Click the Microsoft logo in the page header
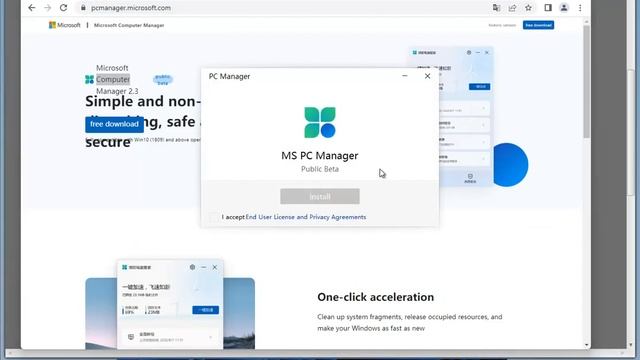640x360 pixels. (x=64, y=25)
